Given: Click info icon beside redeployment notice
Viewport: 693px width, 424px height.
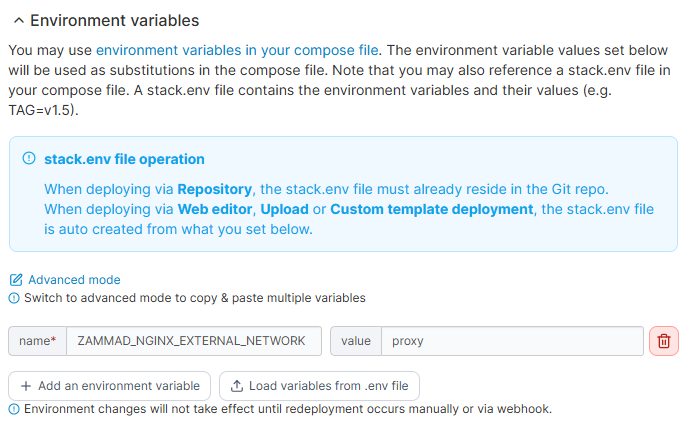Looking at the screenshot, I should 14,409.
